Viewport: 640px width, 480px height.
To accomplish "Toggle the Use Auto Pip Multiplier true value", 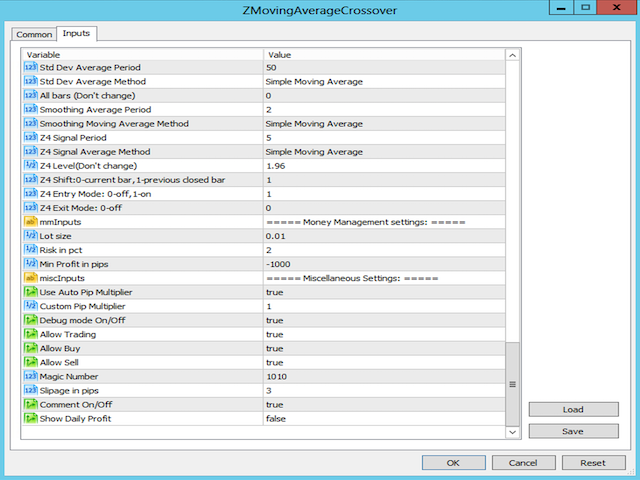I will (384, 292).
